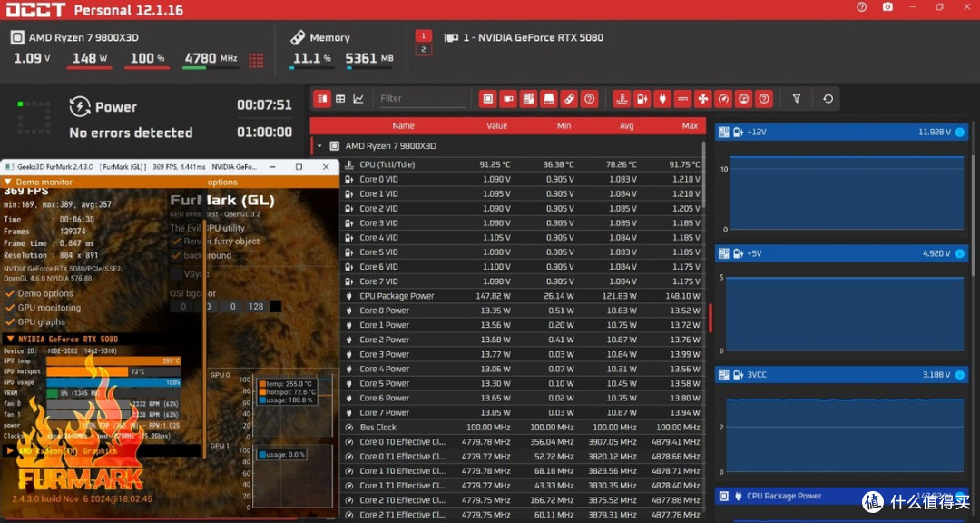Click the CPU chip icon beside AMD Ryzen header
The image size is (980, 523).
click(x=17, y=37)
